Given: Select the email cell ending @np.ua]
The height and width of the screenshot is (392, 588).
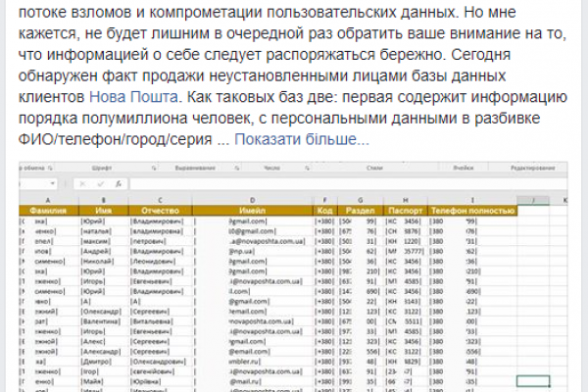Looking at the screenshot, I should (x=253, y=251).
